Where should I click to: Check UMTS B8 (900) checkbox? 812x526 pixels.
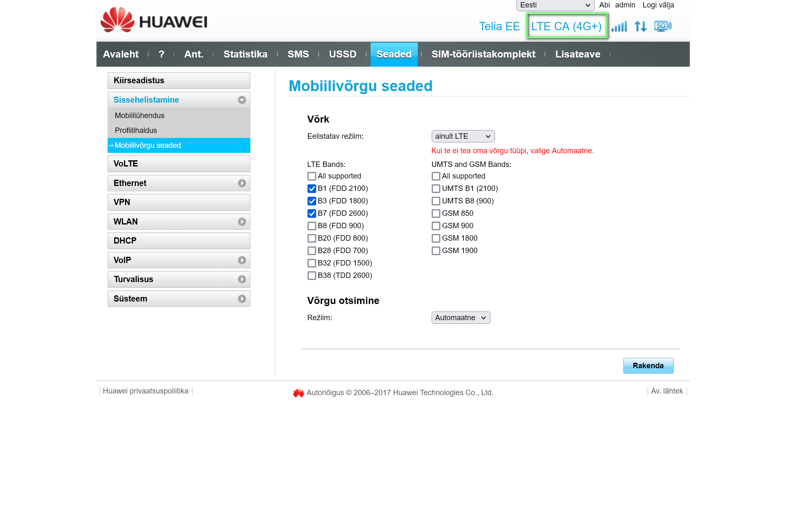[x=435, y=201]
